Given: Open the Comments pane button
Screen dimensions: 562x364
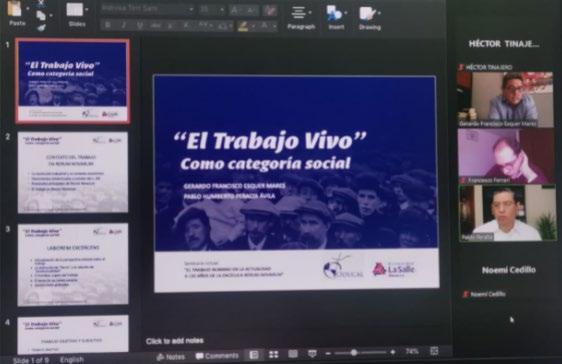Looking at the screenshot, I should [217, 356].
